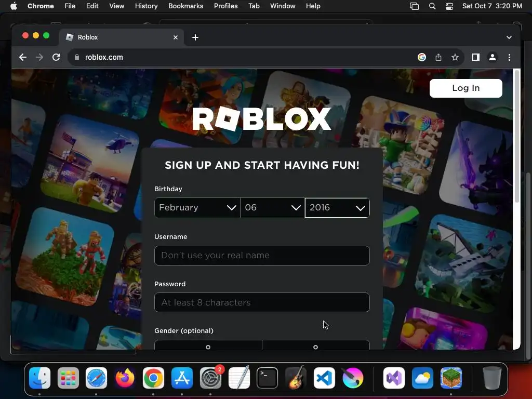
Task: Click the Stage Manager icon in menu bar
Action: (414, 6)
